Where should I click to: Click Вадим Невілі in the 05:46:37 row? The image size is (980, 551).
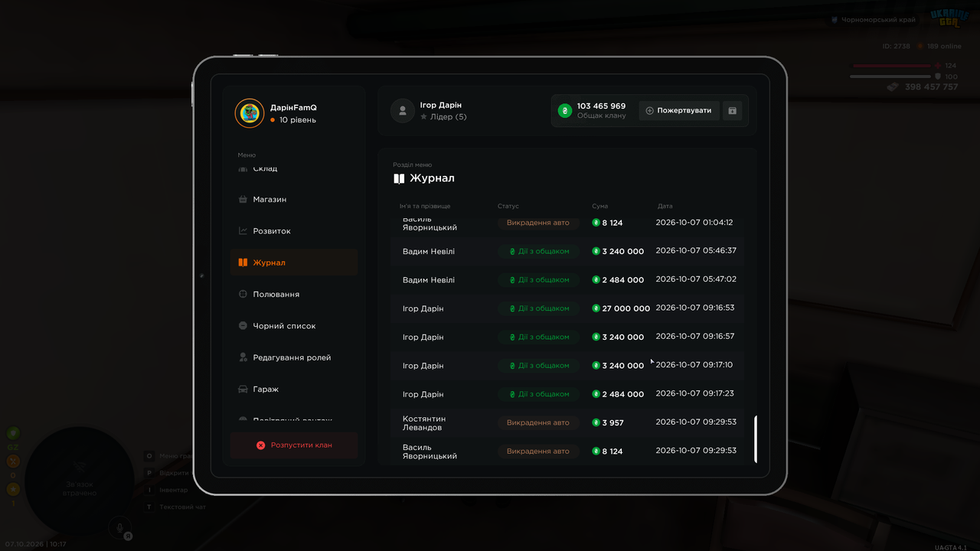coord(429,251)
